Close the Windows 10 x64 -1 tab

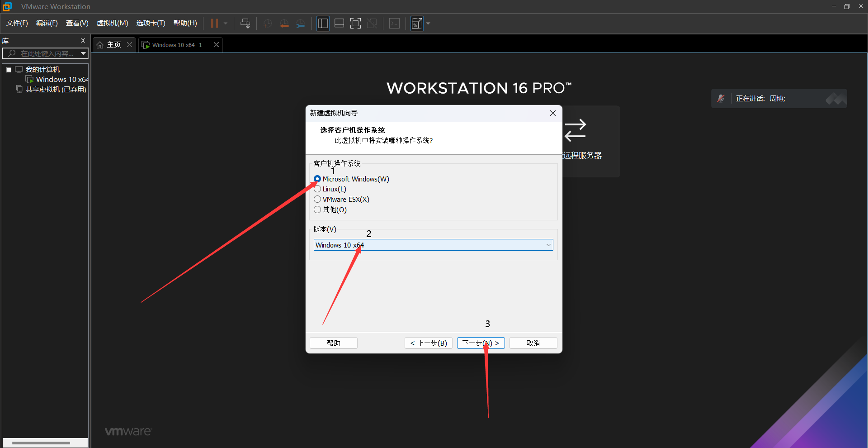pyautogui.click(x=216, y=44)
